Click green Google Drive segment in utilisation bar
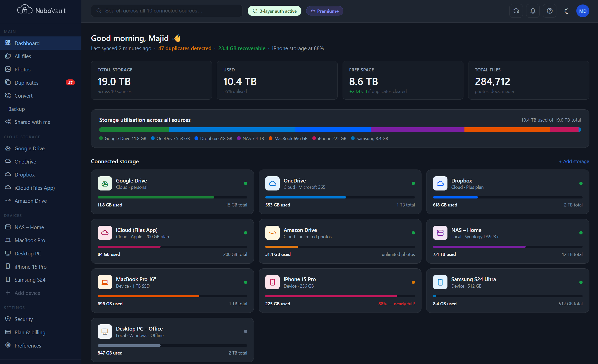 pos(134,130)
